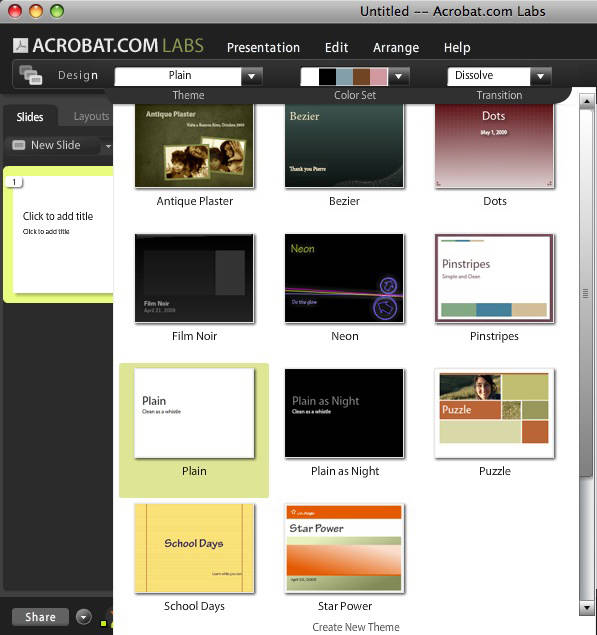Screen dimensions: 597x635
Task: Select the Plain theme thumbnail
Action: pyautogui.click(x=194, y=413)
